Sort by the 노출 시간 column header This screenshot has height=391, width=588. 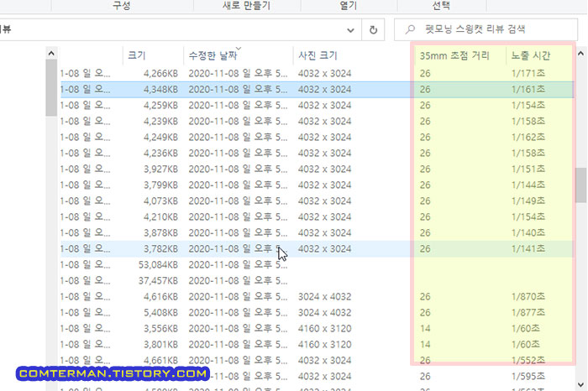coord(530,55)
